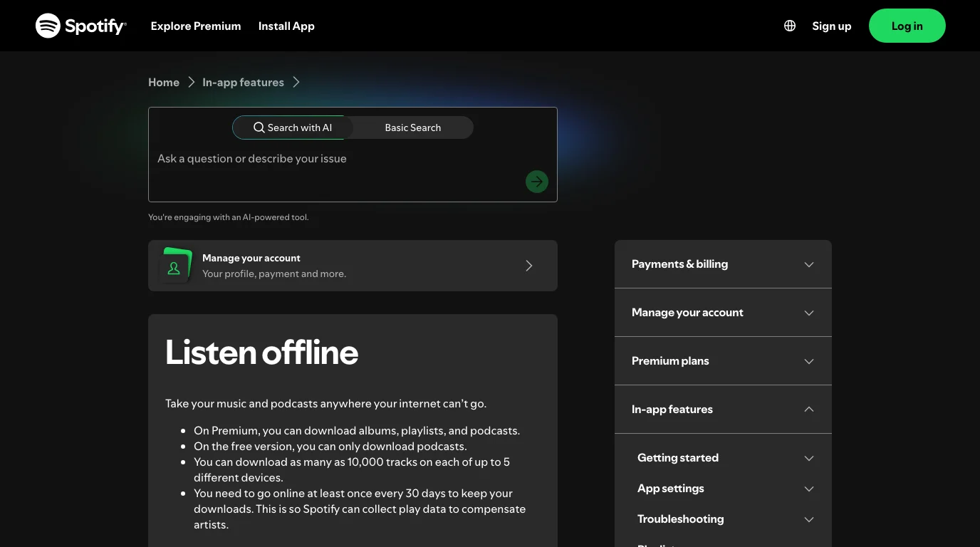Go to In-app features in the breadcrumb

click(x=243, y=83)
